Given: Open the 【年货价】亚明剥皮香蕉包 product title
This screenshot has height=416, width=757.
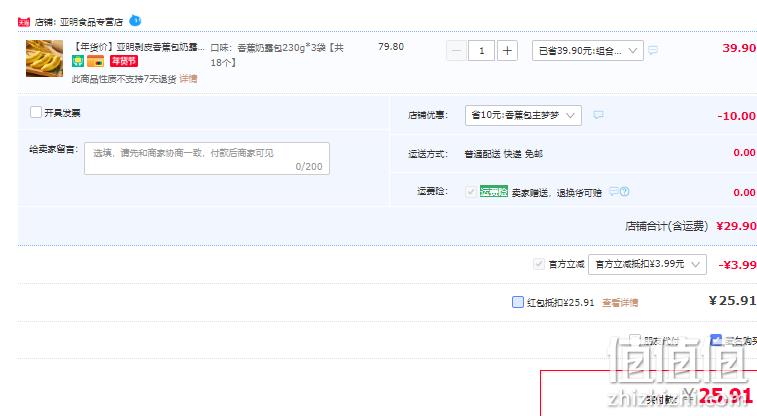Looking at the screenshot, I should click(x=139, y=47).
